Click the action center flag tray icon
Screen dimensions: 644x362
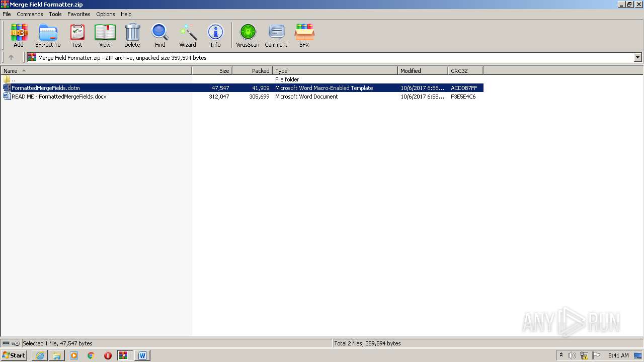click(x=596, y=355)
